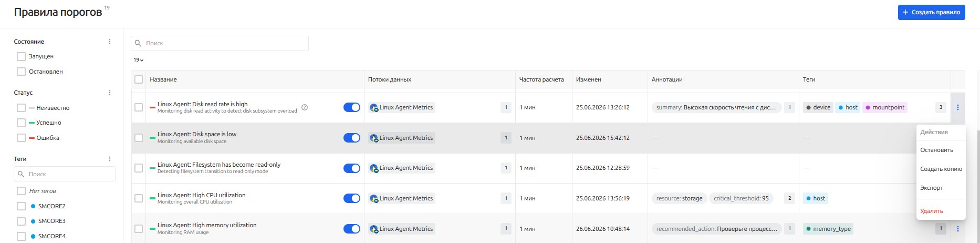Click the device tag chip
The image size is (980, 243).
point(818,107)
